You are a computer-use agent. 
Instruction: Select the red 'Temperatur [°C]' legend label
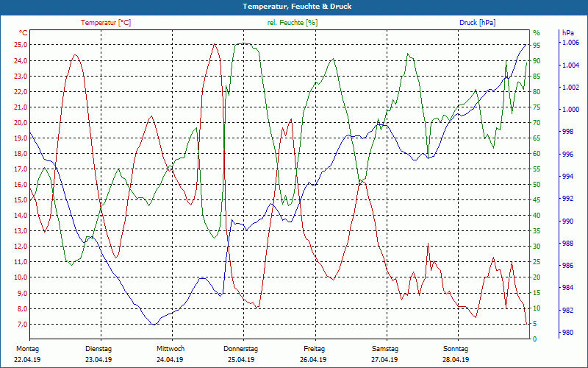click(x=106, y=23)
